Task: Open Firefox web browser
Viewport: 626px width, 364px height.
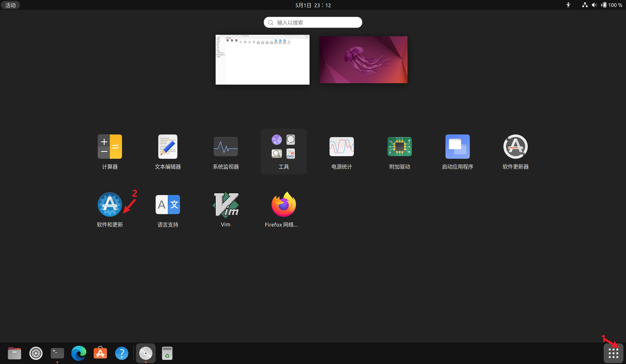Action: [x=283, y=205]
